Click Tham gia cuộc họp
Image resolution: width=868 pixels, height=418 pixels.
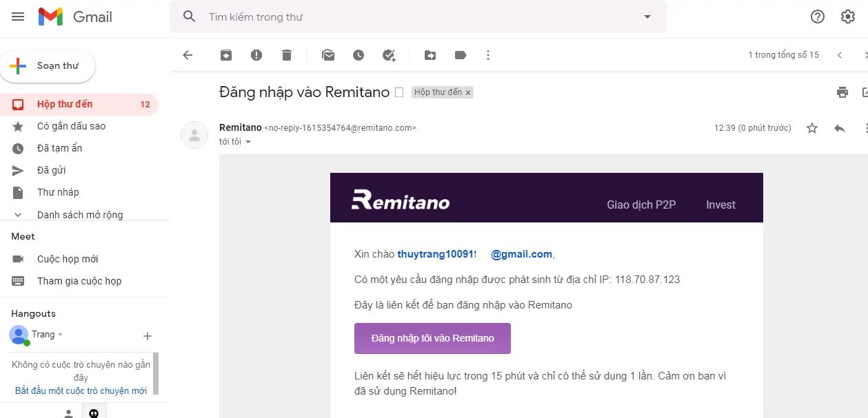pos(79,281)
